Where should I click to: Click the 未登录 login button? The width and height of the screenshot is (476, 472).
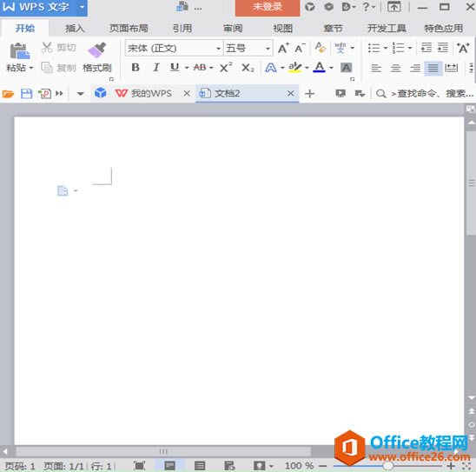pos(268,8)
